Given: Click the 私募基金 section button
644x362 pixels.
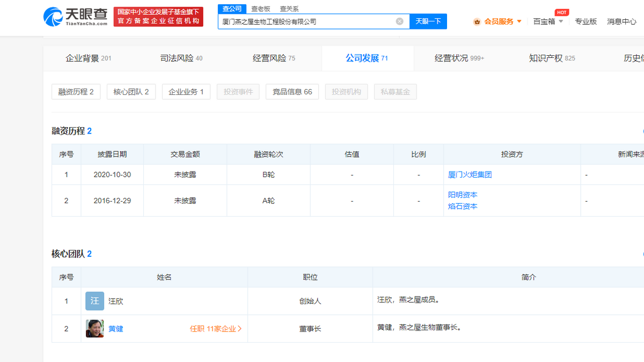Looking at the screenshot, I should click(x=396, y=92).
